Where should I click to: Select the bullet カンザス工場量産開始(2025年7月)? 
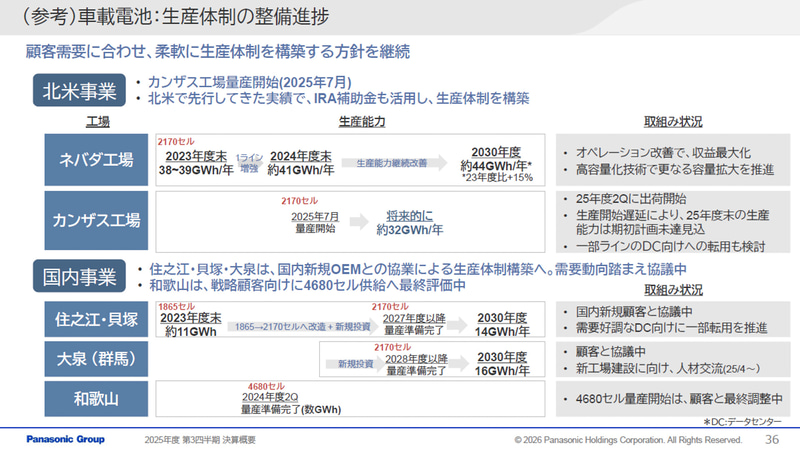click(x=249, y=82)
